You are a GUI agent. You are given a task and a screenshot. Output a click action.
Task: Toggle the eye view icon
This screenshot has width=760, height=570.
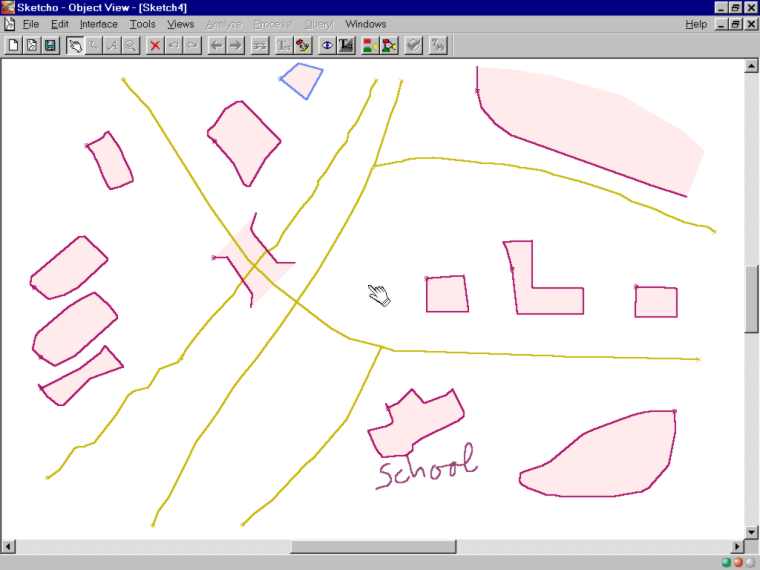coord(327,45)
